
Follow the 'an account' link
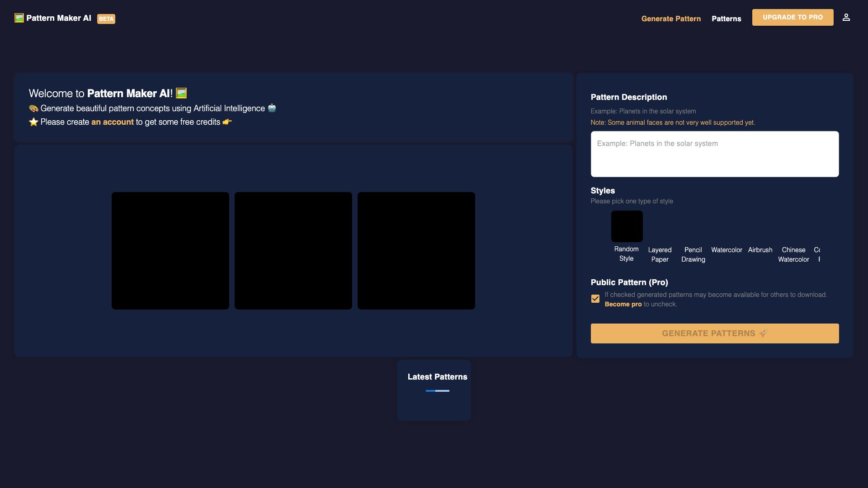pos(113,122)
